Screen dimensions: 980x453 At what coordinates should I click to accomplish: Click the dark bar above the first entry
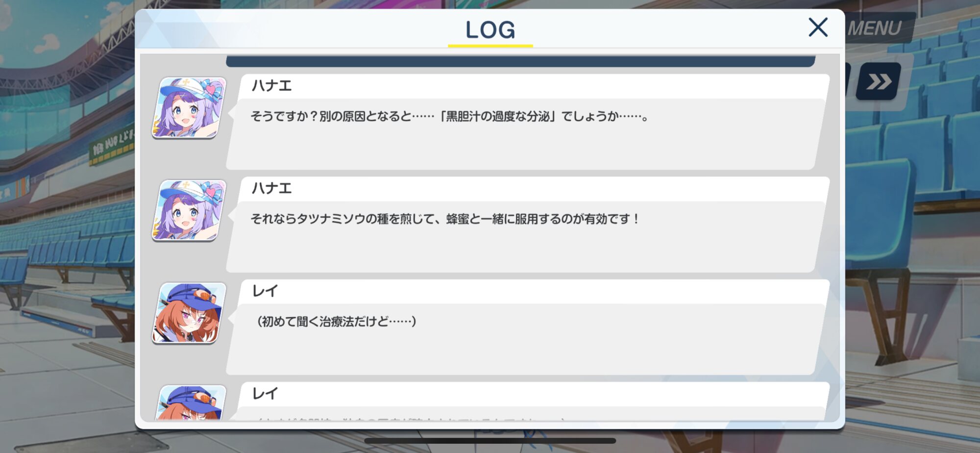coord(520,61)
